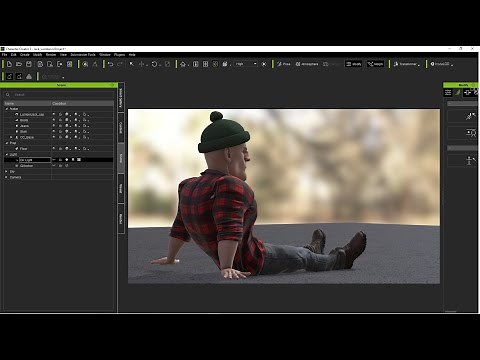Click the icon right of the quality dropdown
The width and height of the screenshot is (480, 360).
264,64
